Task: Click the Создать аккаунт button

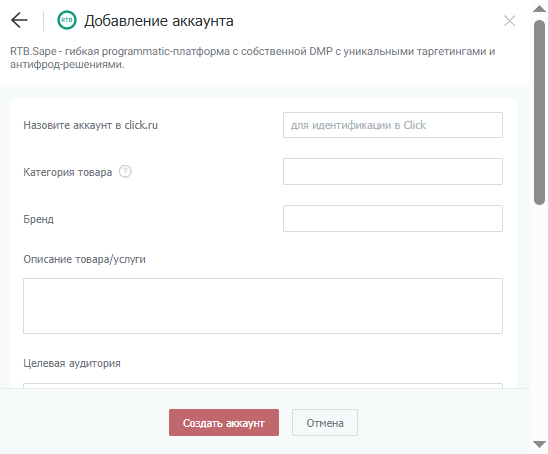Action: click(x=224, y=423)
